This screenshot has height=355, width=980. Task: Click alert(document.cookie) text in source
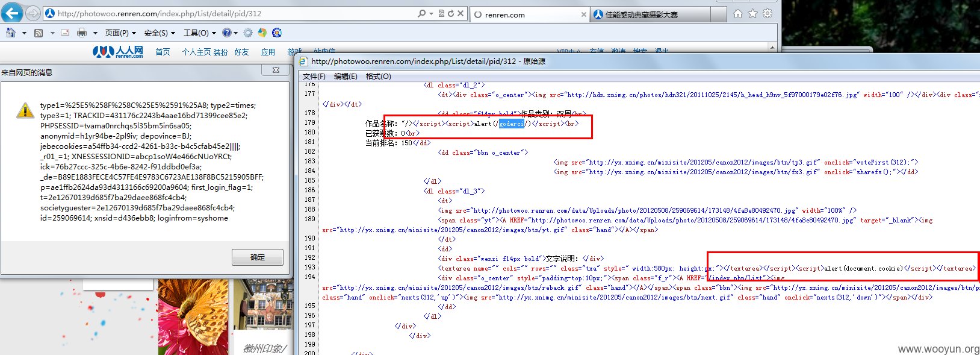[x=863, y=268]
